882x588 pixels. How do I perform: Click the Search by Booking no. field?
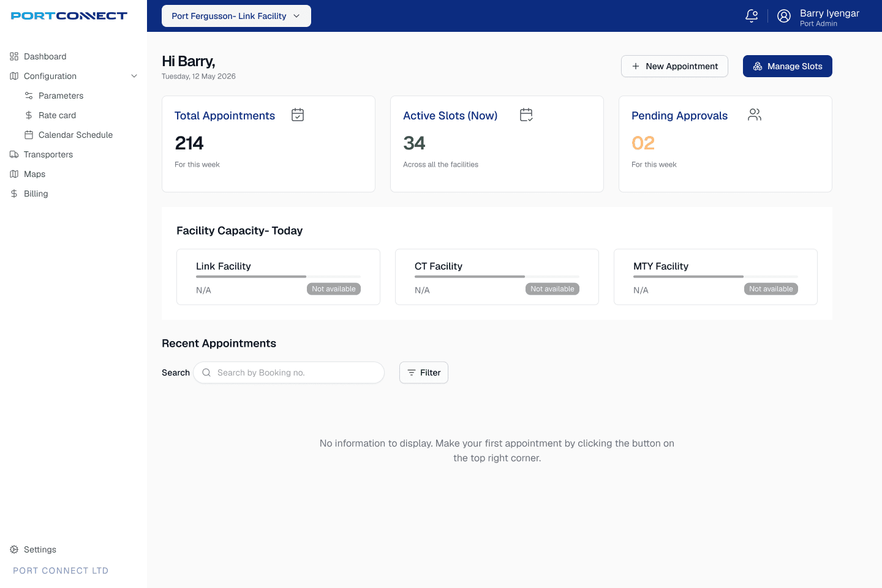point(289,372)
